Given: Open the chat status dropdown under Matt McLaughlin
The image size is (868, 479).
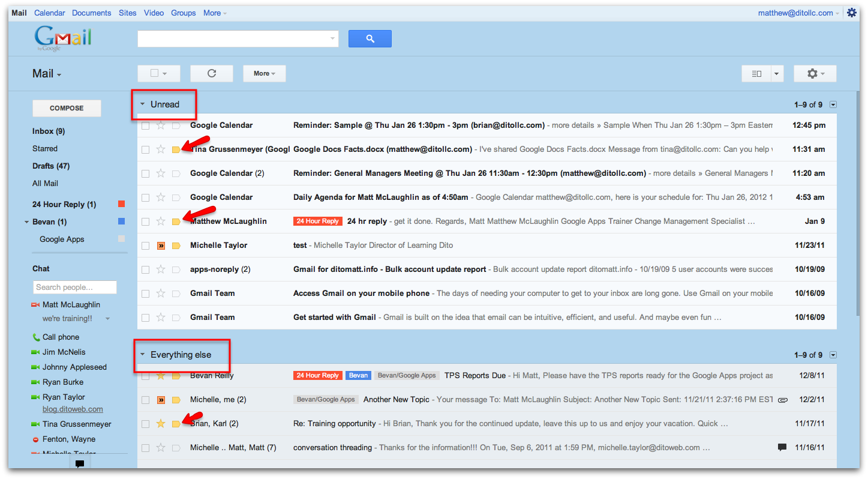Looking at the screenshot, I should coord(107,319).
